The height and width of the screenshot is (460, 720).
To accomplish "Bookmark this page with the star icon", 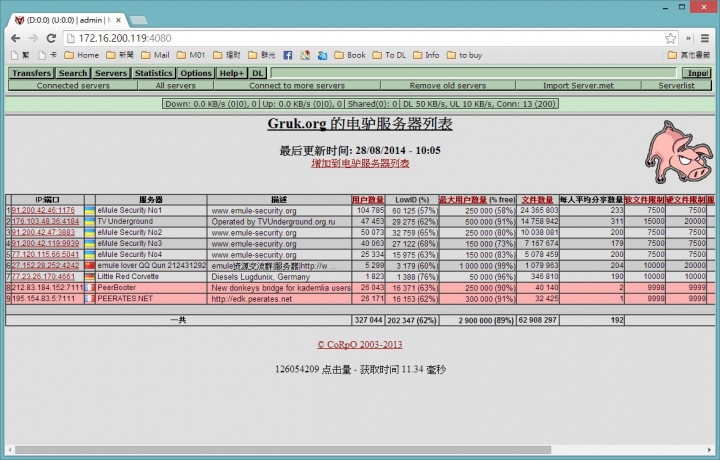I will tap(670, 38).
